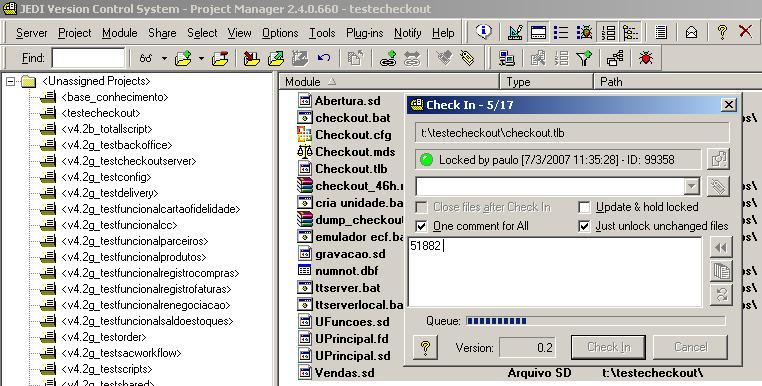Image resolution: width=762 pixels, height=386 pixels.
Task: Click the binoculars search icon
Action: [x=145, y=58]
